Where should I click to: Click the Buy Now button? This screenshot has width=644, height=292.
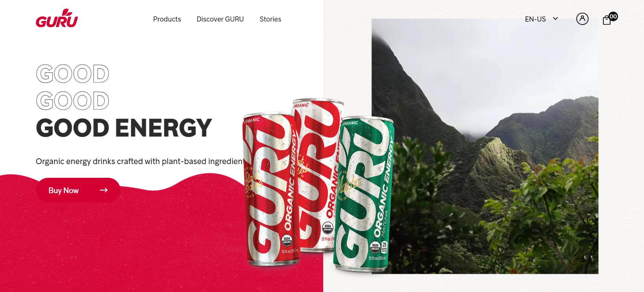78,190
